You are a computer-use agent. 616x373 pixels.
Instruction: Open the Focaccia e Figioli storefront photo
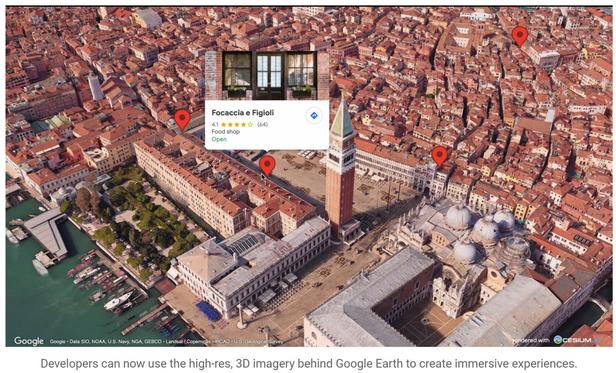[x=267, y=75]
